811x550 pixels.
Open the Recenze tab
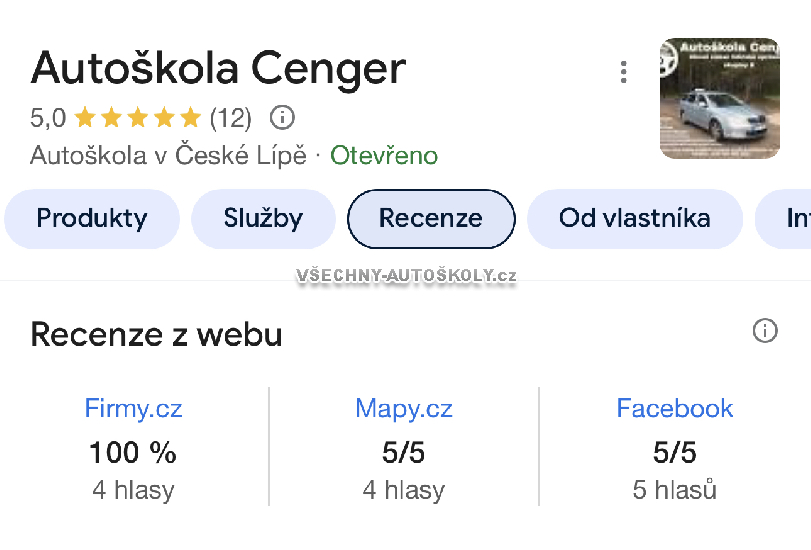431,218
